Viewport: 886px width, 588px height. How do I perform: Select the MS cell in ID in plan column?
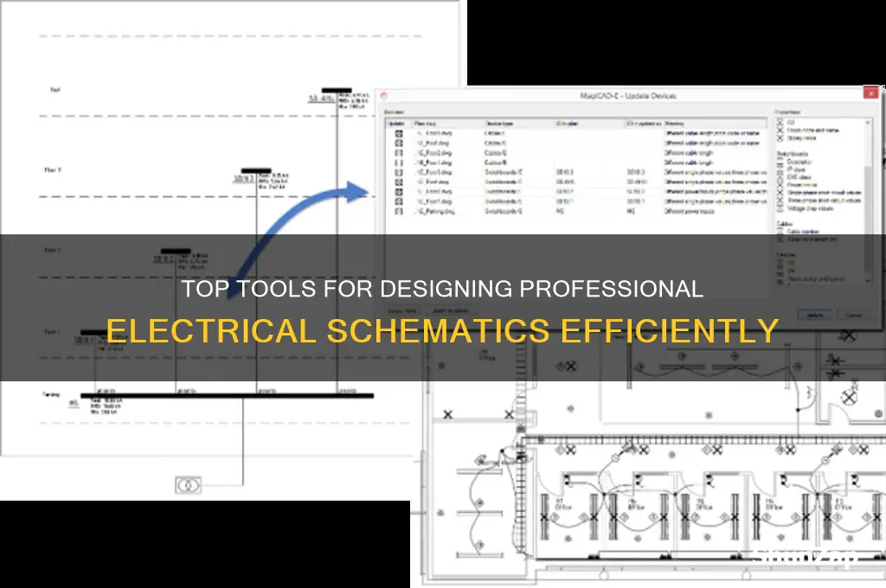[x=560, y=211]
